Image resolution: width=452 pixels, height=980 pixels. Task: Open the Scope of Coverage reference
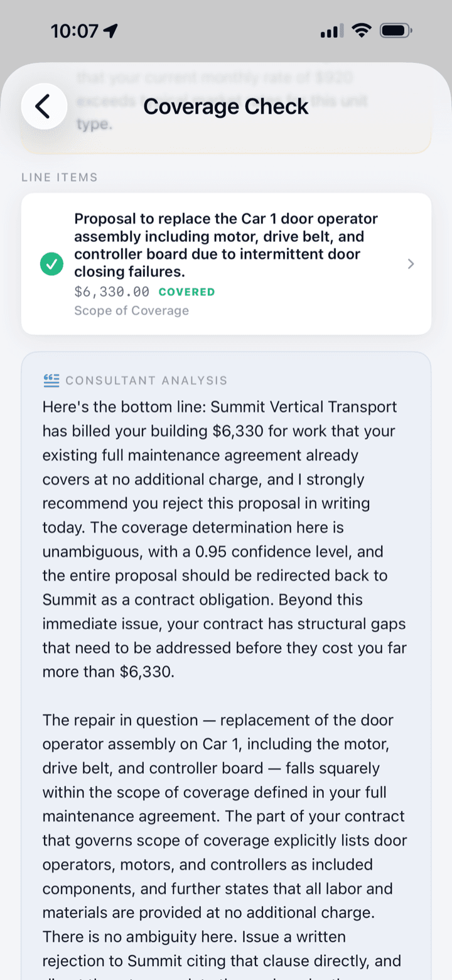point(131,310)
